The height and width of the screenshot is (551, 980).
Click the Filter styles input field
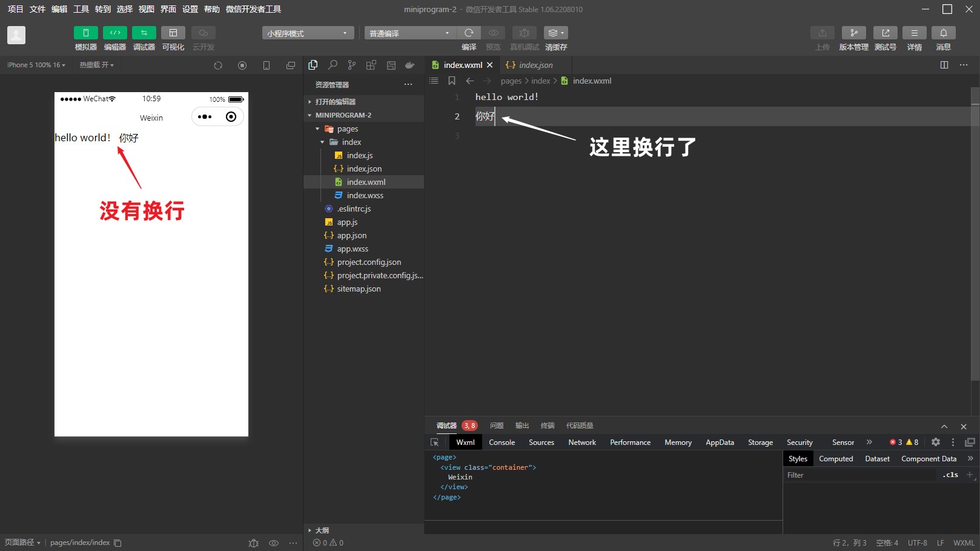tap(860, 475)
